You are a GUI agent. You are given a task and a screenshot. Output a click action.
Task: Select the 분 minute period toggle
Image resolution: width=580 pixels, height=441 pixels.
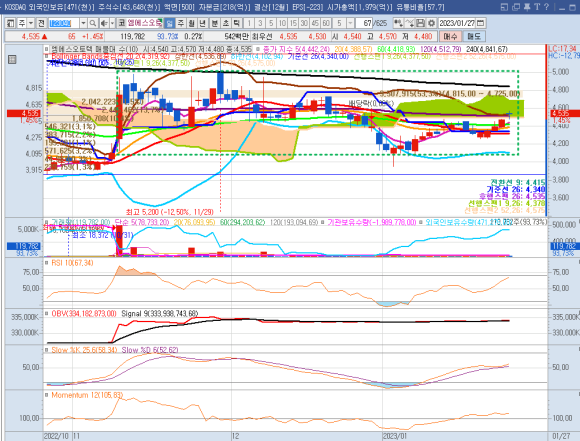click(215, 23)
